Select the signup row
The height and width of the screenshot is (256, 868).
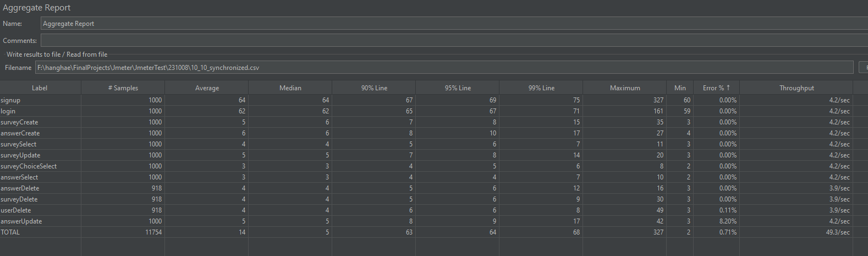tap(426, 100)
